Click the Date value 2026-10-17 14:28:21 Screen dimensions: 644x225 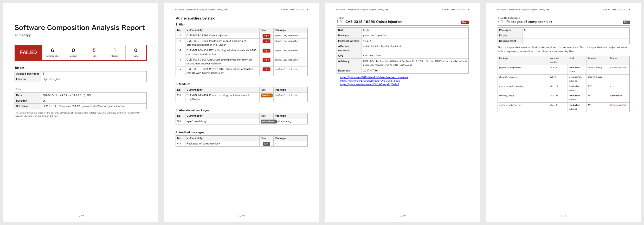pyautogui.click(x=67, y=95)
